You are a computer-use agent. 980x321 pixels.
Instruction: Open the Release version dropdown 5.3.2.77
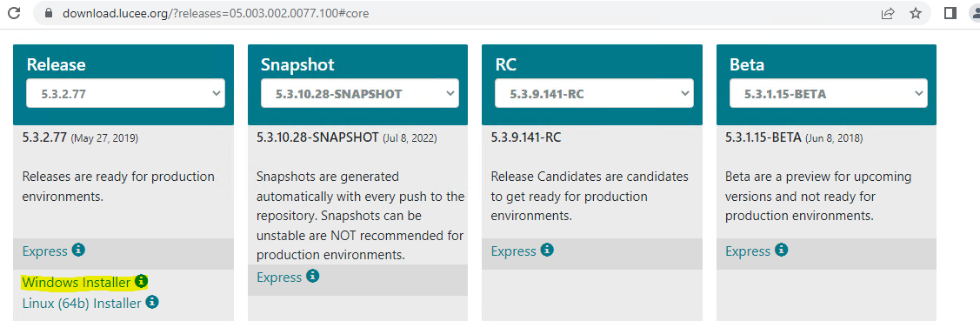125,93
